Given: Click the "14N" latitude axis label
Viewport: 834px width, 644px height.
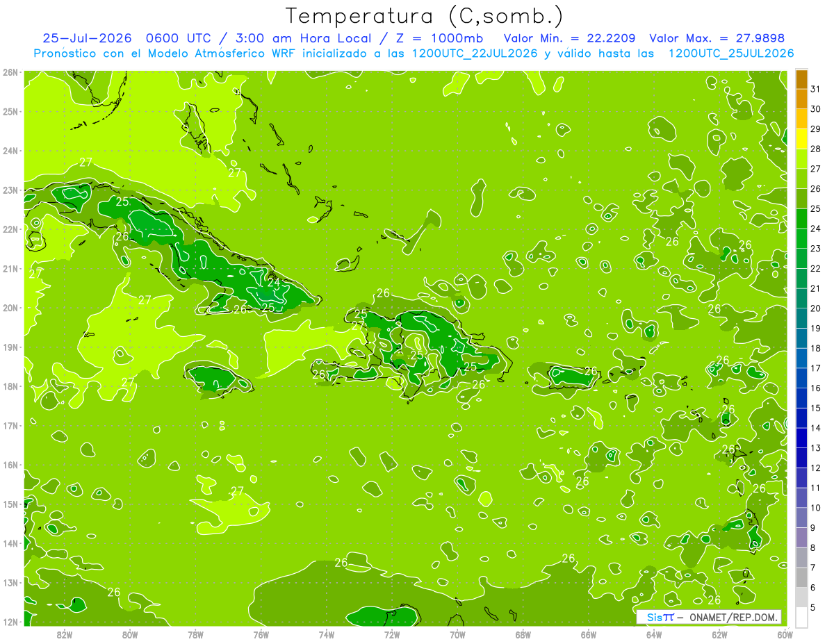Looking at the screenshot, I should pyautogui.click(x=10, y=543).
